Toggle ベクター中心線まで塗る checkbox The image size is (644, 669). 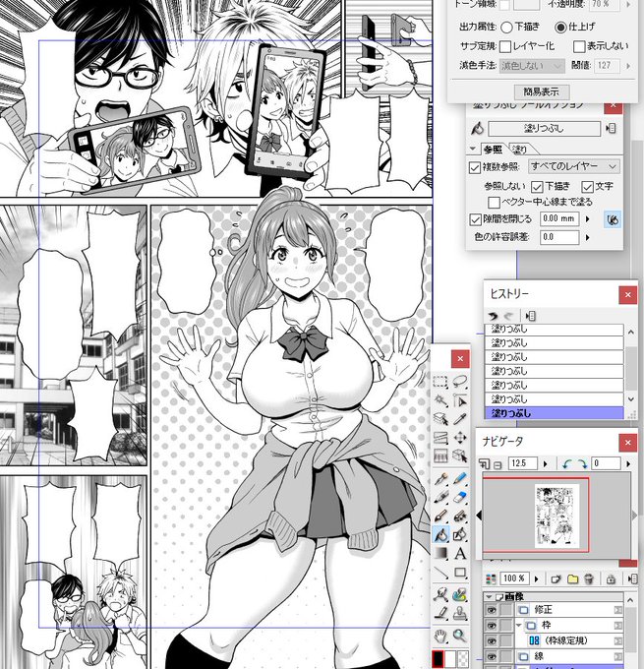tap(494, 202)
